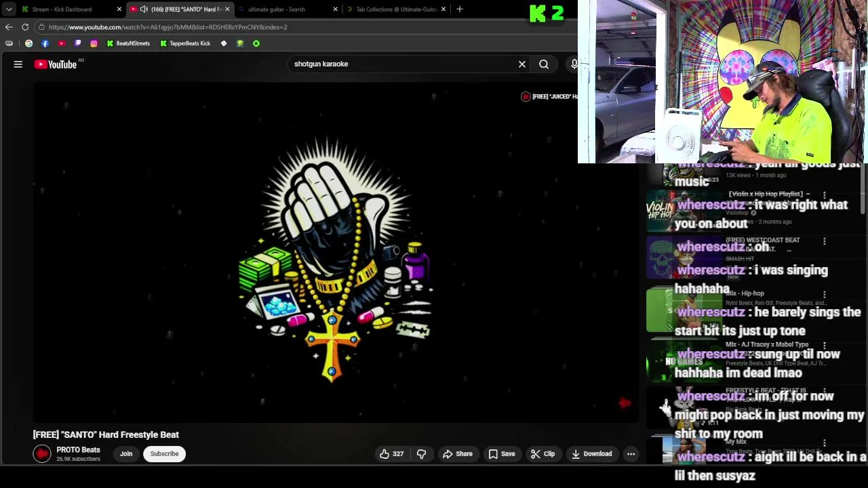Click the SANTO video player

coord(336,252)
